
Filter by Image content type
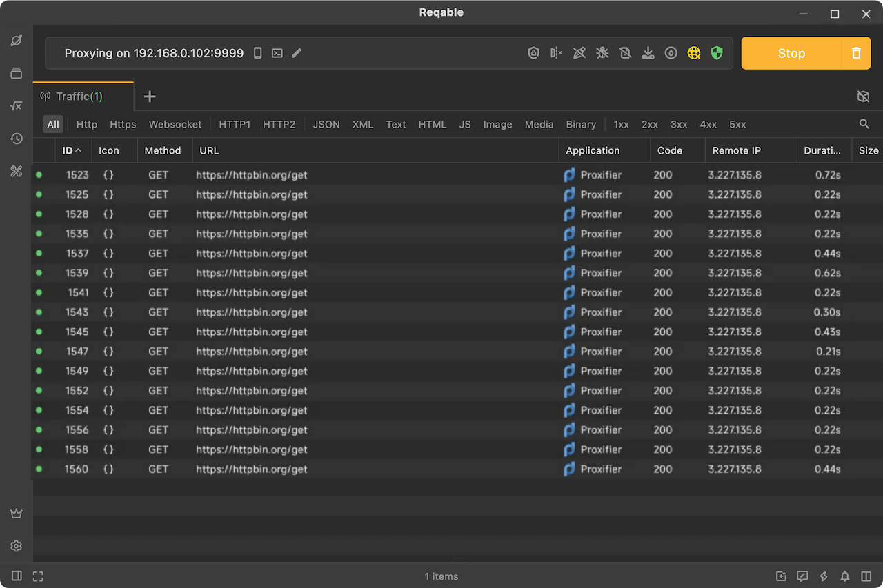point(498,125)
